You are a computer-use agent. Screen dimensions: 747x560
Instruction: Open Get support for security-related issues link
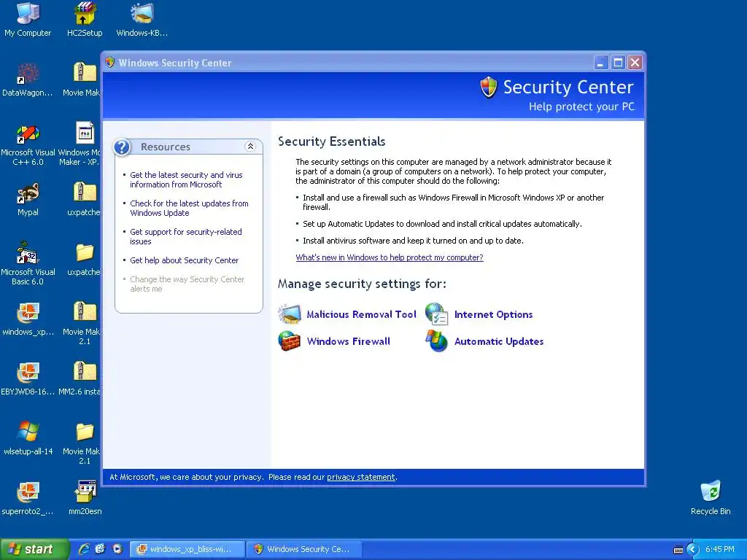click(x=186, y=237)
